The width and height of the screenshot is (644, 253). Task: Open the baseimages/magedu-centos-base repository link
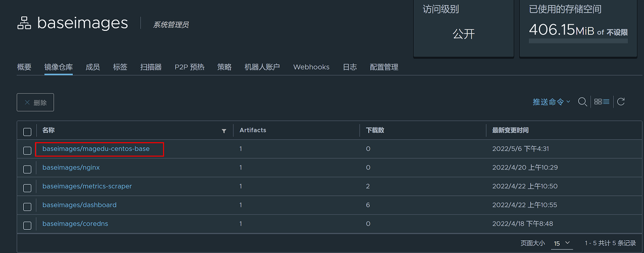click(96, 149)
